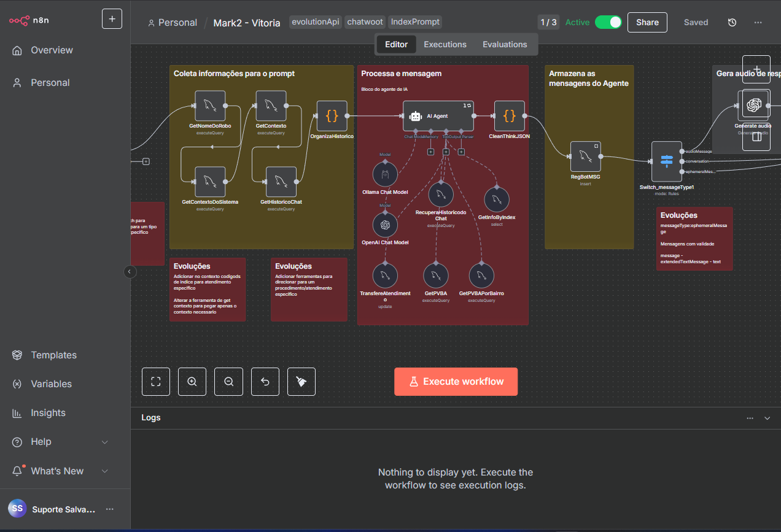Click the Share button
This screenshot has width=781, height=532.
[647, 22]
